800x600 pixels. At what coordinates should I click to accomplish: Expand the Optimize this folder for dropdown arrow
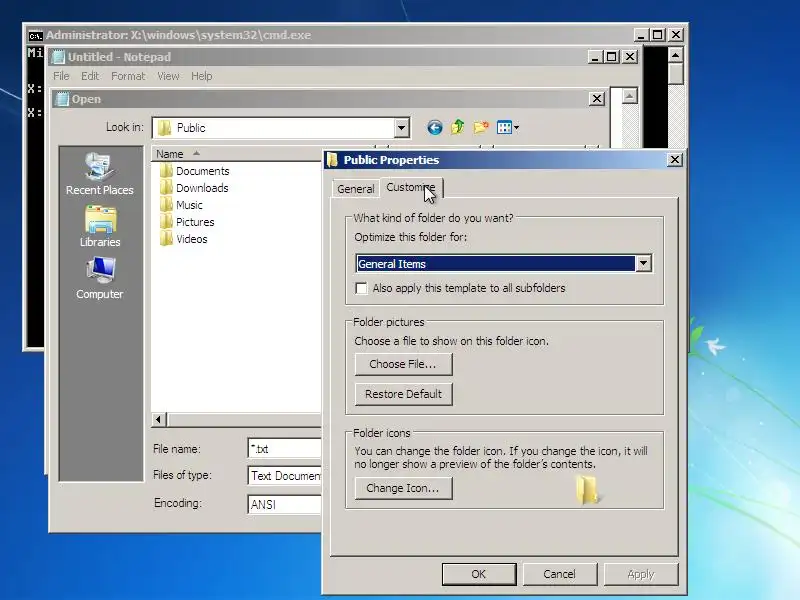click(643, 264)
